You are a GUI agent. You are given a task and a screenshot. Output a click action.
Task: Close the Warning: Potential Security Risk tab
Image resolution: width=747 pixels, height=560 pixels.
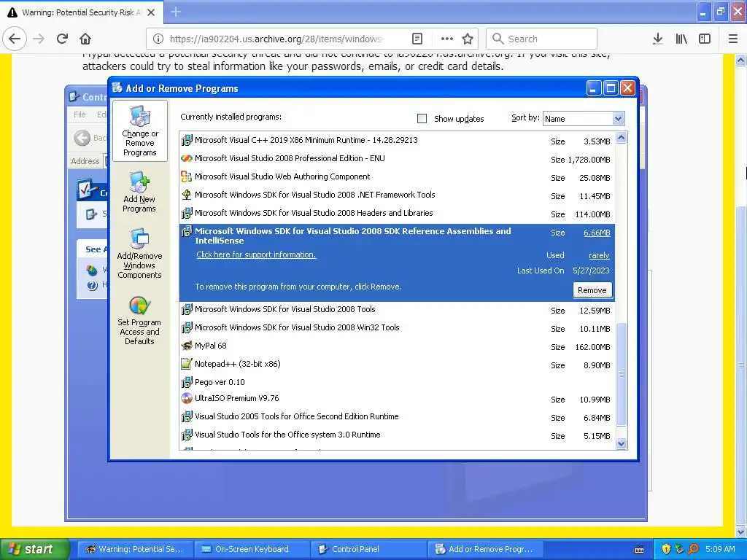point(151,12)
